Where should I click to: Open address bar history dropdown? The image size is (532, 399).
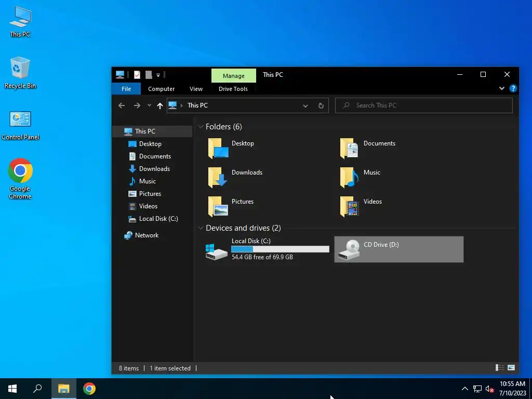coord(305,106)
